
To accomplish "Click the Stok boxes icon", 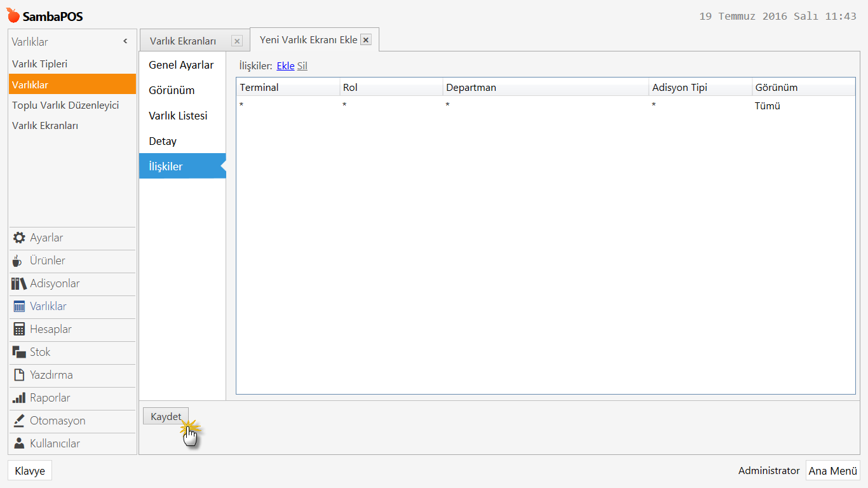I will click(x=19, y=352).
